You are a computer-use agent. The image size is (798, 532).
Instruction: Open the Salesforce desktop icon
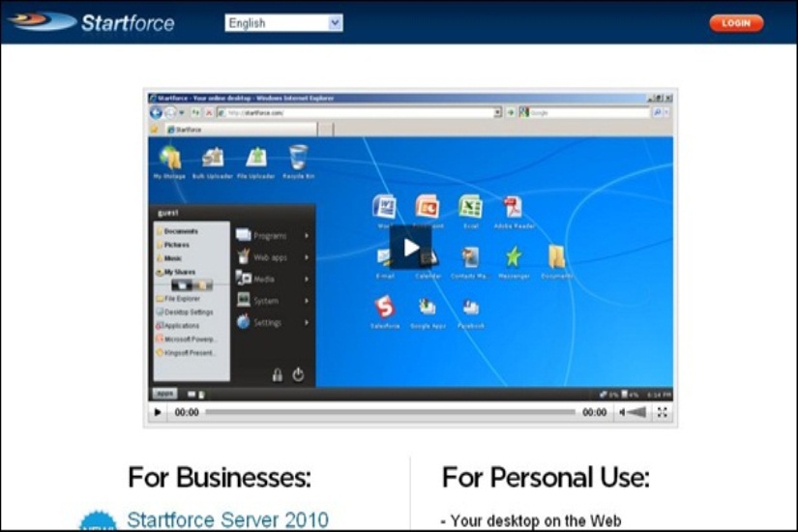pos(385,311)
